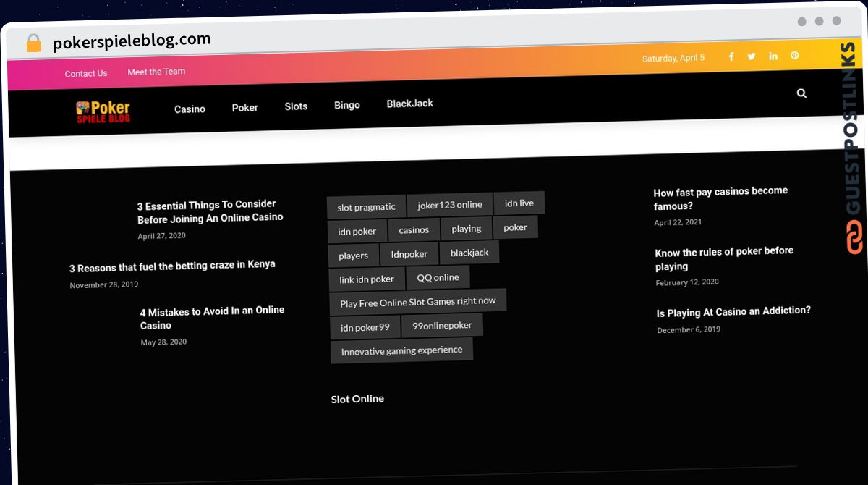Open the Meet the Team link
868x485 pixels.
coord(156,72)
